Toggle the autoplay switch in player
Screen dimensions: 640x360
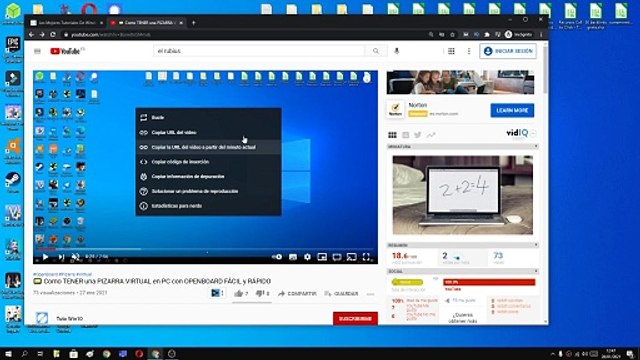pos(277,257)
